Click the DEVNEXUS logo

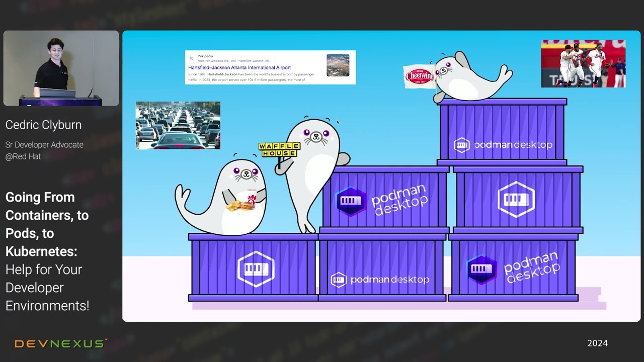[61, 344]
